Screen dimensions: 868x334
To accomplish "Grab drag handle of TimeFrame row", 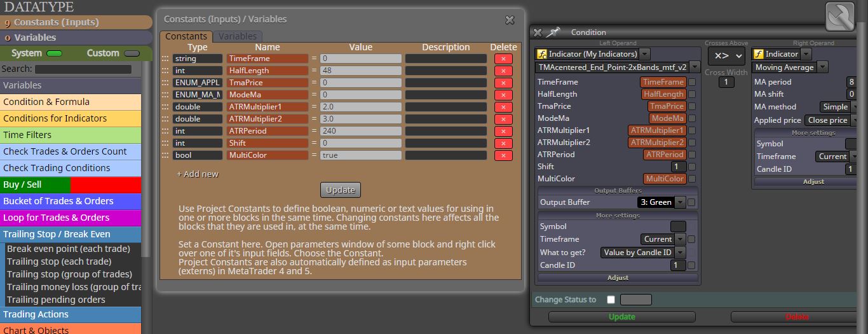I will 165,59.
